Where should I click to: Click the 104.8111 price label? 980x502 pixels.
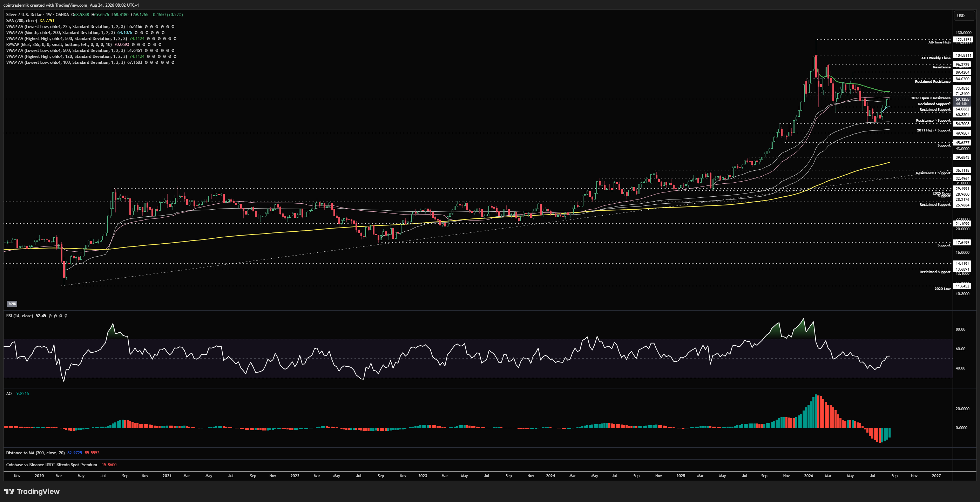(962, 55)
